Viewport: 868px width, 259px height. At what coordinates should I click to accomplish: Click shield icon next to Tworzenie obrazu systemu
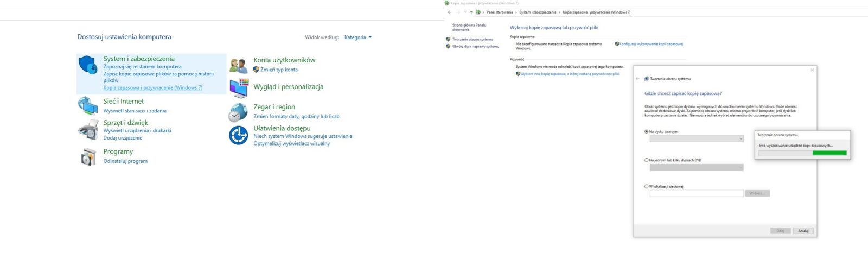(448, 39)
